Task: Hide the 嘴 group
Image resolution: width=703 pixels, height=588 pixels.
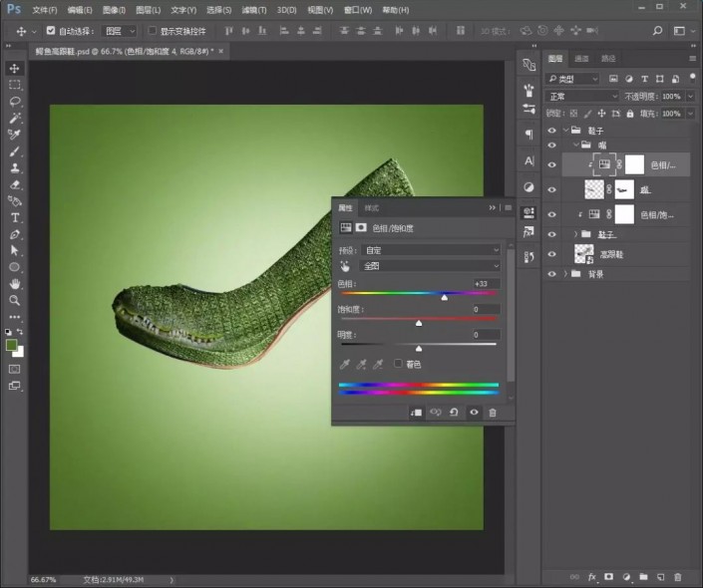Action: [x=551, y=146]
